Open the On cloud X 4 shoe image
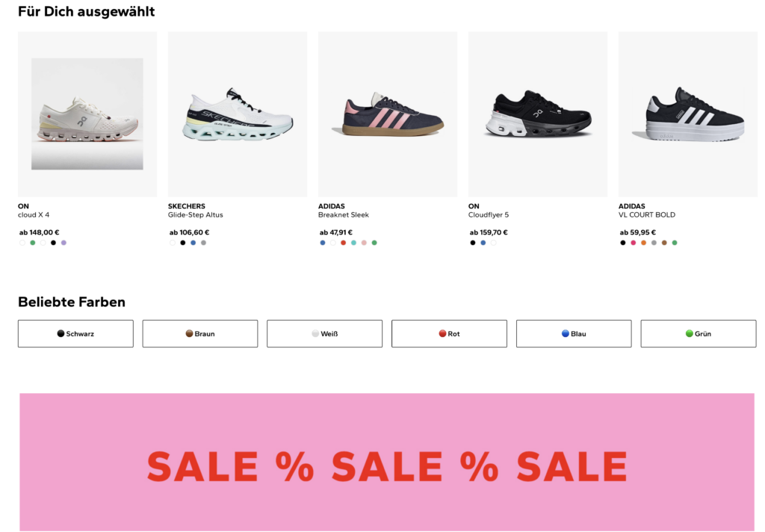The height and width of the screenshot is (532, 765). 87,114
